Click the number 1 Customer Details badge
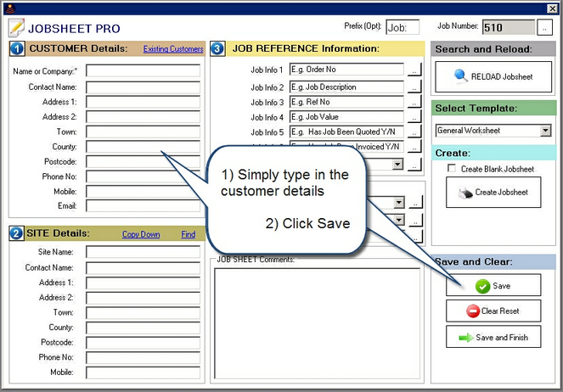 pyautogui.click(x=17, y=48)
